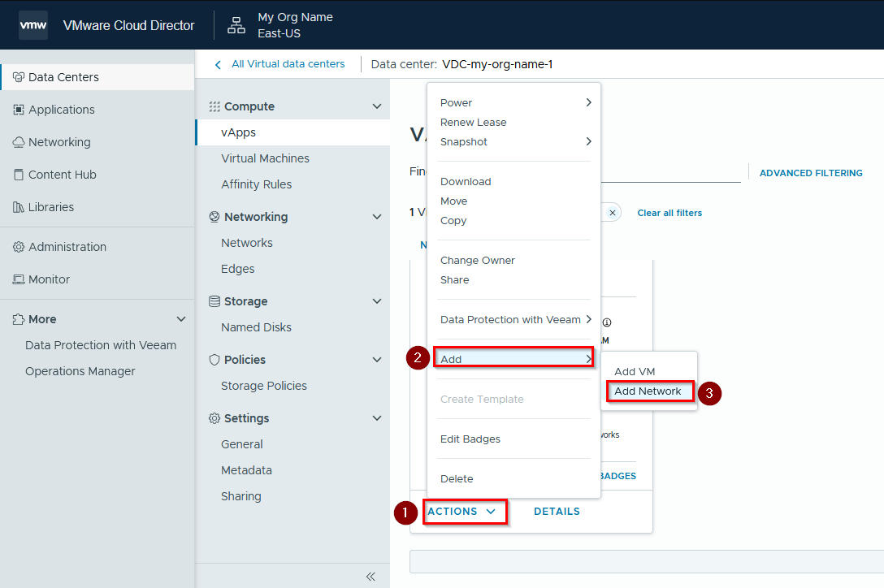This screenshot has width=884, height=588.
Task: Open Edges under Networking
Action: point(238,269)
